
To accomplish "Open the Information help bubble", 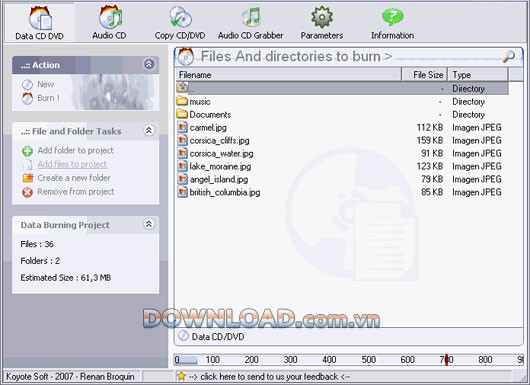I will tap(392, 23).
